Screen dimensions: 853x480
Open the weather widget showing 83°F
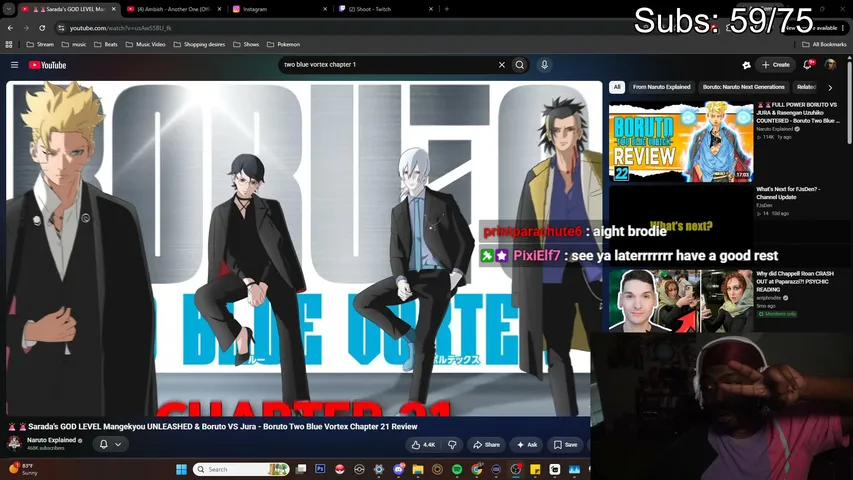click(x=23, y=469)
